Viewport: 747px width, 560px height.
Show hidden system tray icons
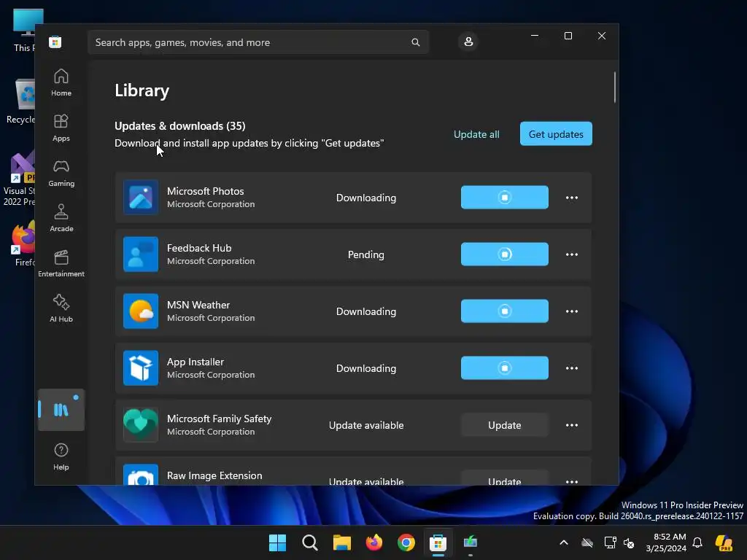click(x=564, y=542)
